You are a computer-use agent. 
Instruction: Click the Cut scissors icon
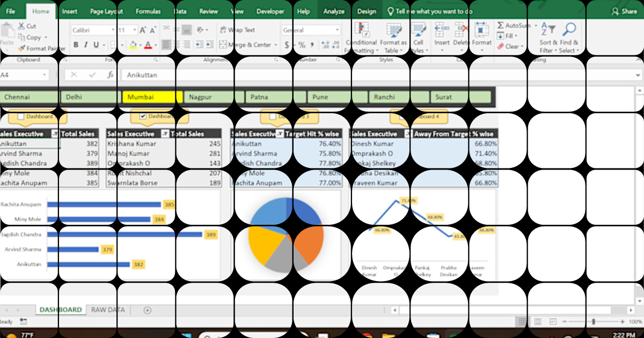pos(21,26)
